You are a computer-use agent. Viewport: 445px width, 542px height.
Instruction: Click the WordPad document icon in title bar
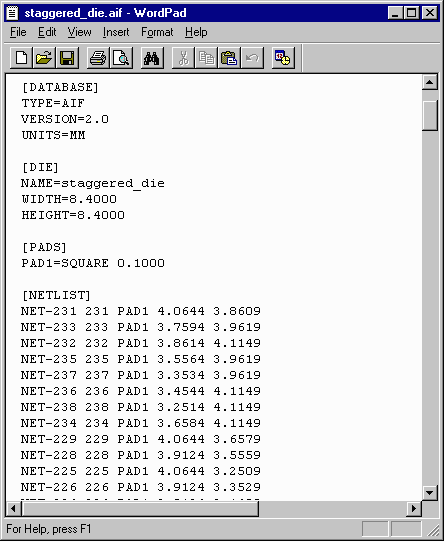[x=12, y=13]
